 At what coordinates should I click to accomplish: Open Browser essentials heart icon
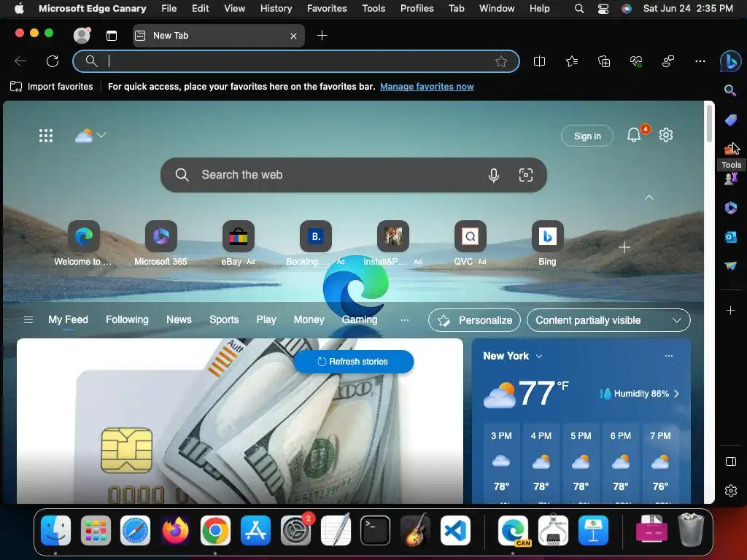(636, 61)
